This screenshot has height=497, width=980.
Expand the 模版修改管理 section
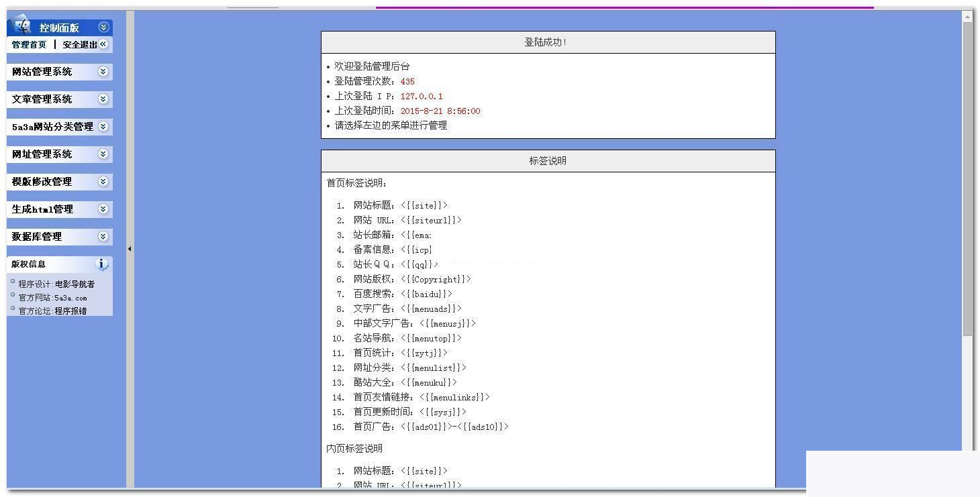point(103,181)
